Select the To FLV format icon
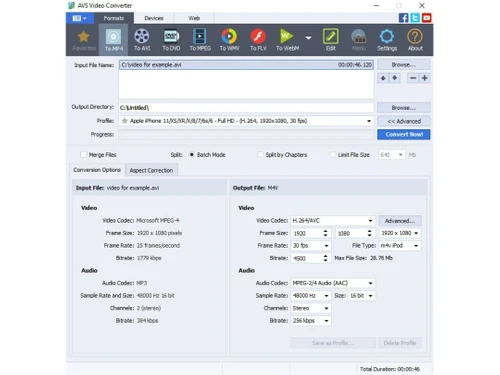500x375 pixels. pos(258,40)
